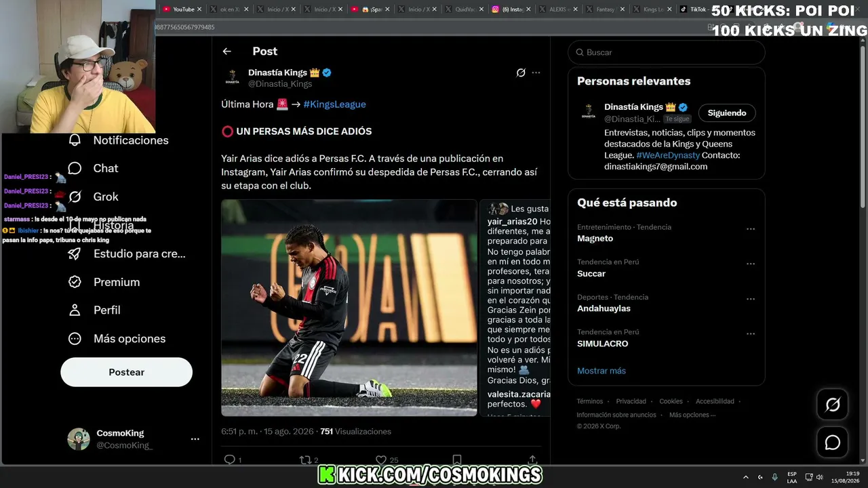The height and width of the screenshot is (488, 868).
Task: Open the Instagram screenshot image in the post
Action: point(515,308)
